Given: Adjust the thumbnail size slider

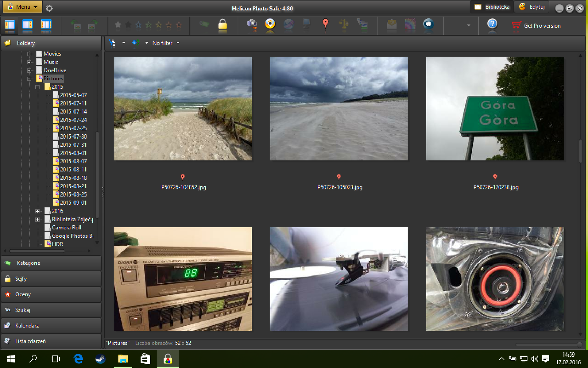Looking at the screenshot, I should 579,344.
